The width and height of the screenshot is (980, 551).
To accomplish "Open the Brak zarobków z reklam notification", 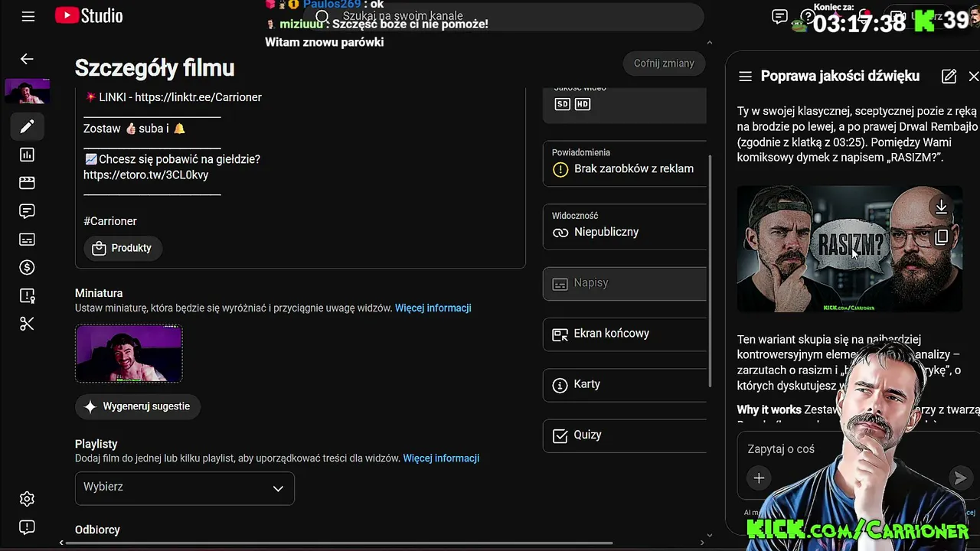I will point(625,163).
